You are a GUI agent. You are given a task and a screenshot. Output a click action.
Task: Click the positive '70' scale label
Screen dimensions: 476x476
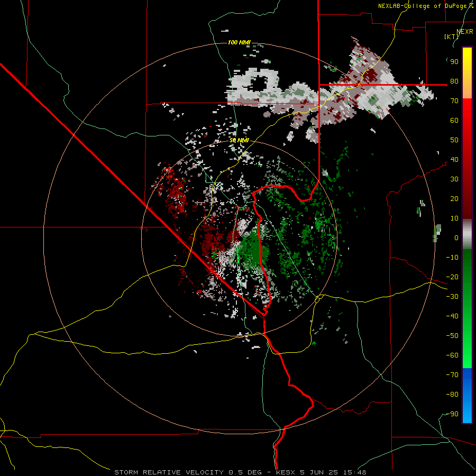pos(454,101)
